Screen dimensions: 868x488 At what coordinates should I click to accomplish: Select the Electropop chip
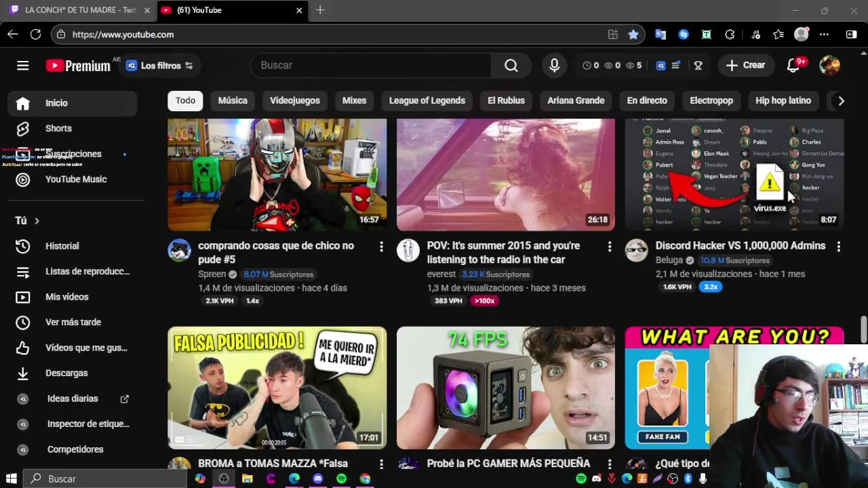(x=711, y=100)
